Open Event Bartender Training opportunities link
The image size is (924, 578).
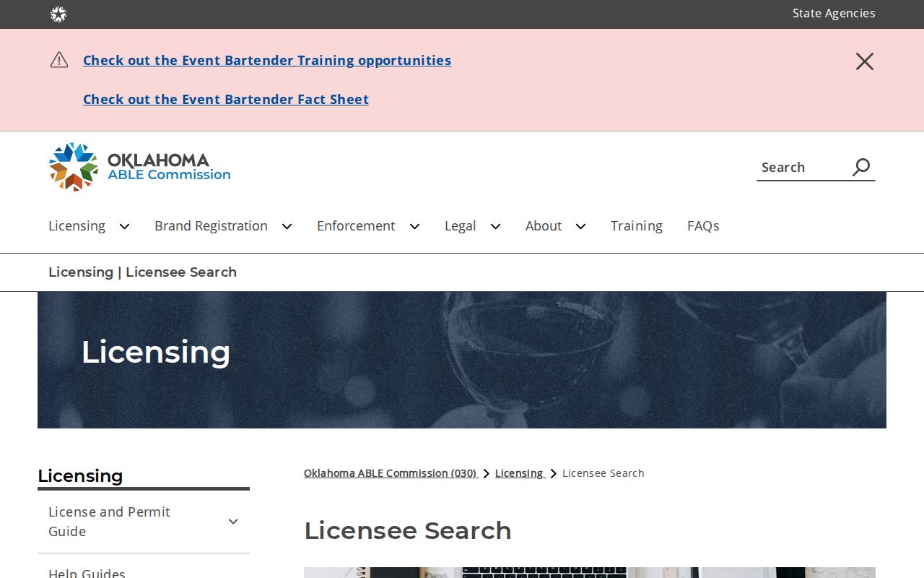pos(267,60)
